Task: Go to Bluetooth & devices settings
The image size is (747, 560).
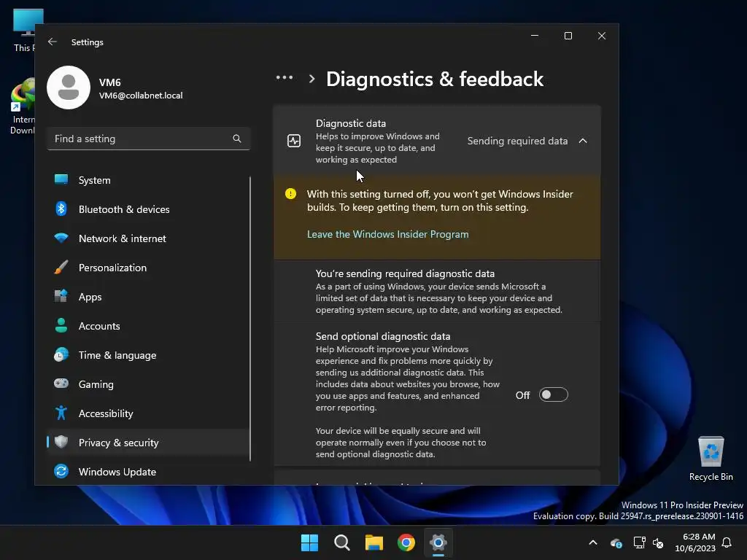Action: click(148, 209)
